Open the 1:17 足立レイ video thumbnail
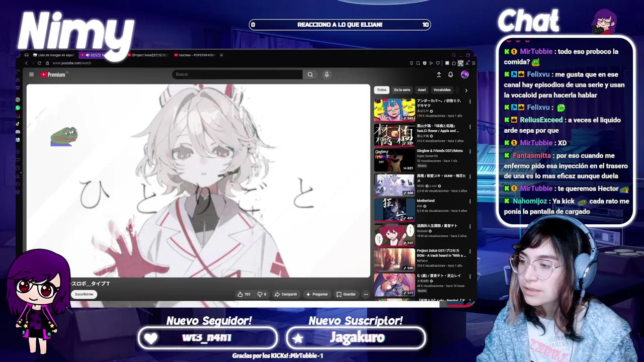Screen dimensions: 644x362 (394, 285)
